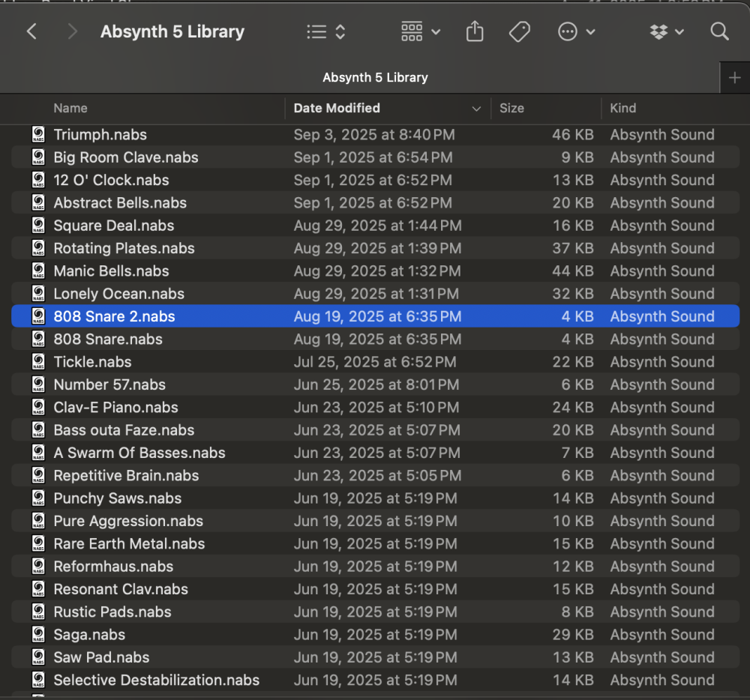Toggle sort direction chevron in Date Modified

tap(476, 109)
